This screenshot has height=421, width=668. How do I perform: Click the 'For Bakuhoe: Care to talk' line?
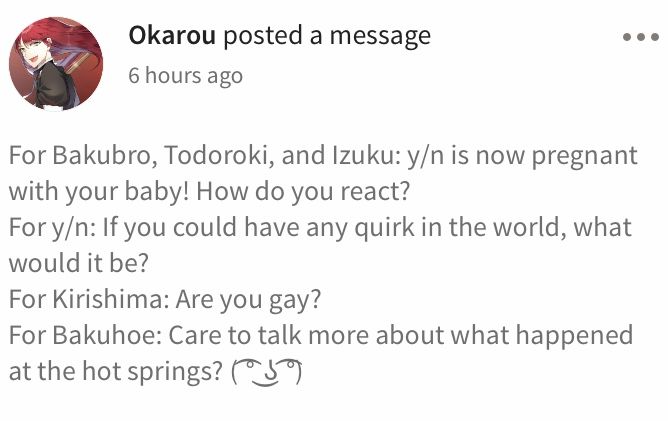point(321,335)
